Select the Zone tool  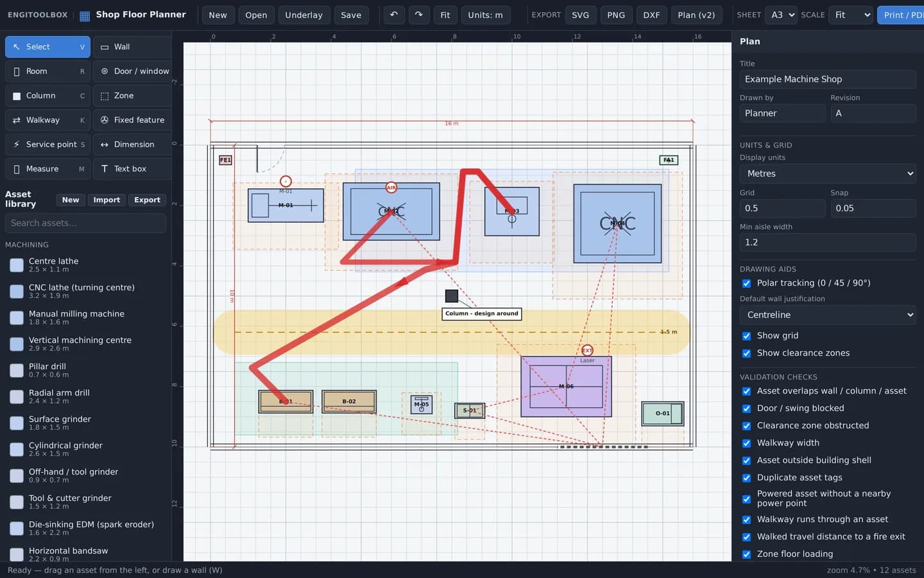132,96
